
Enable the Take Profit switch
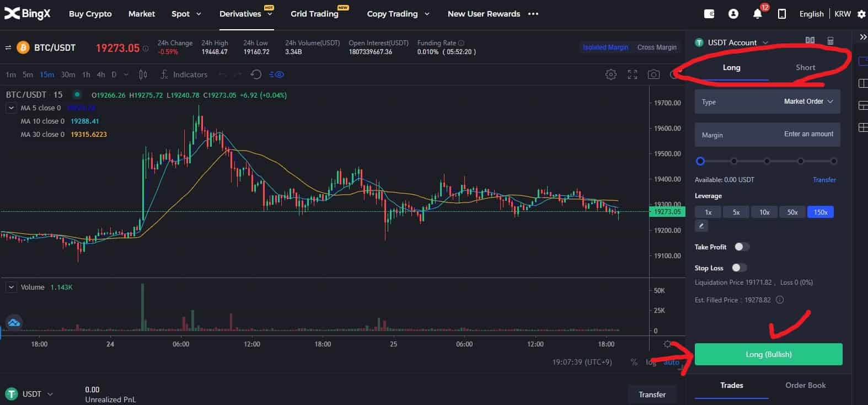(x=742, y=247)
